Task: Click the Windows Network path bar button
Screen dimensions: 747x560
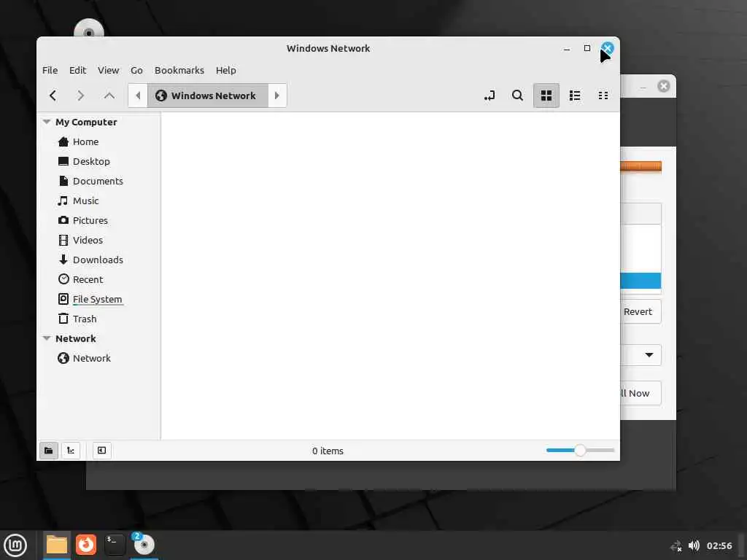Action: click(x=208, y=96)
